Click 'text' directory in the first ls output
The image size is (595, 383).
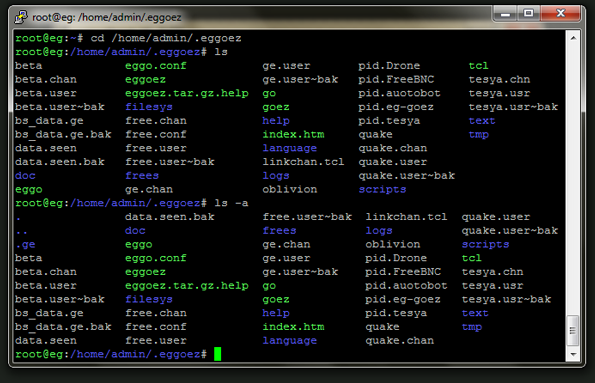(482, 121)
